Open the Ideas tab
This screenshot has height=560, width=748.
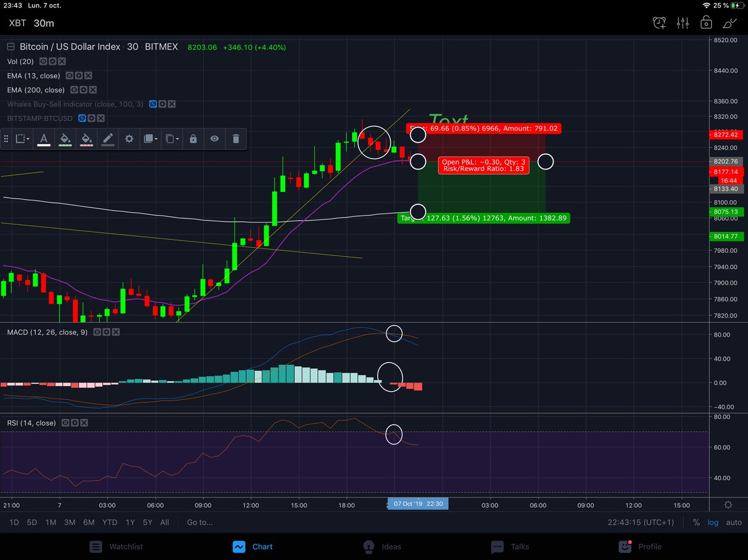pyautogui.click(x=382, y=546)
